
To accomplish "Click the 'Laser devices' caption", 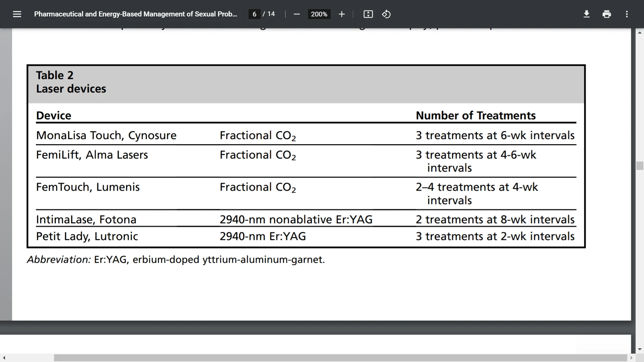I will [71, 89].
